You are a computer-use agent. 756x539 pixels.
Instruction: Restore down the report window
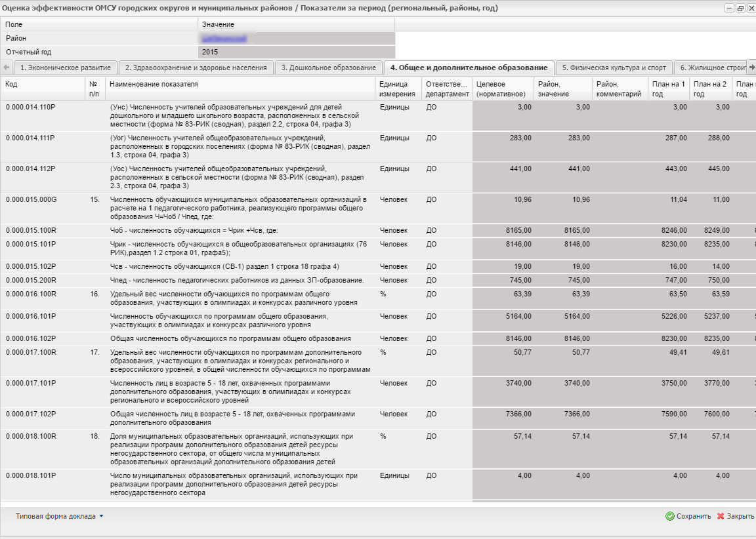pyautogui.click(x=740, y=9)
